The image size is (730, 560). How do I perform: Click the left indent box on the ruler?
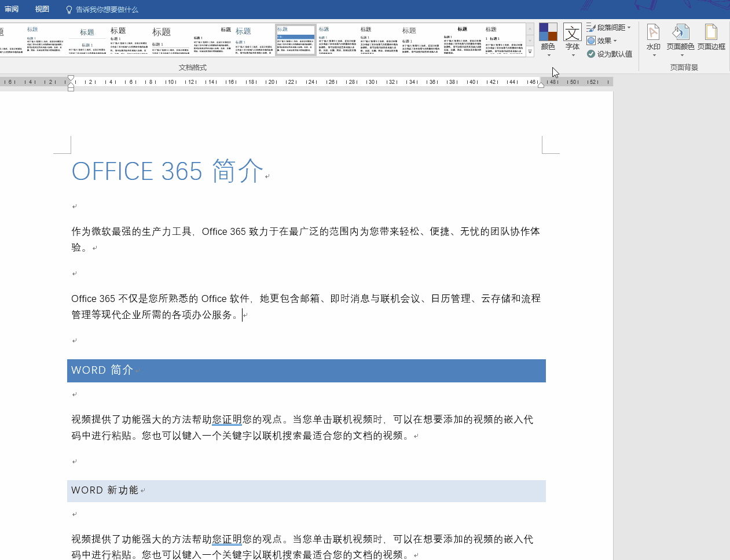tap(71, 89)
